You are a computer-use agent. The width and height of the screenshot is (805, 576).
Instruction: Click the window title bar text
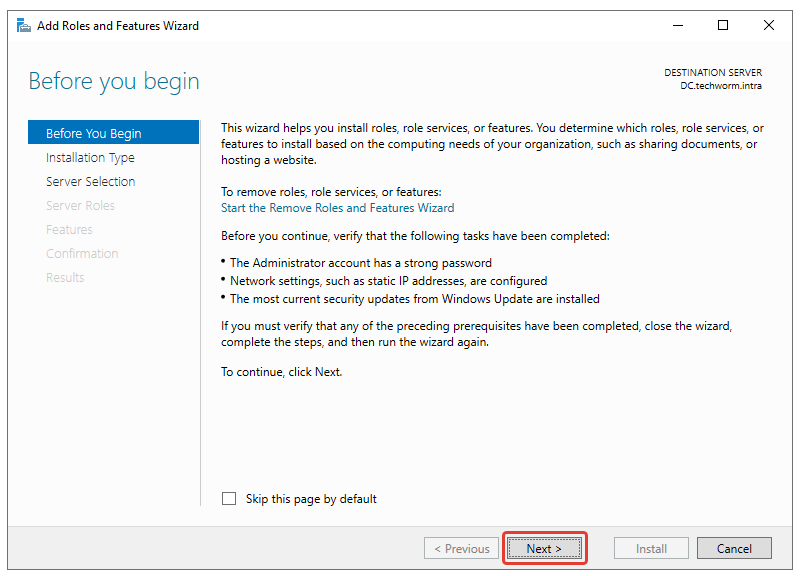(118, 26)
